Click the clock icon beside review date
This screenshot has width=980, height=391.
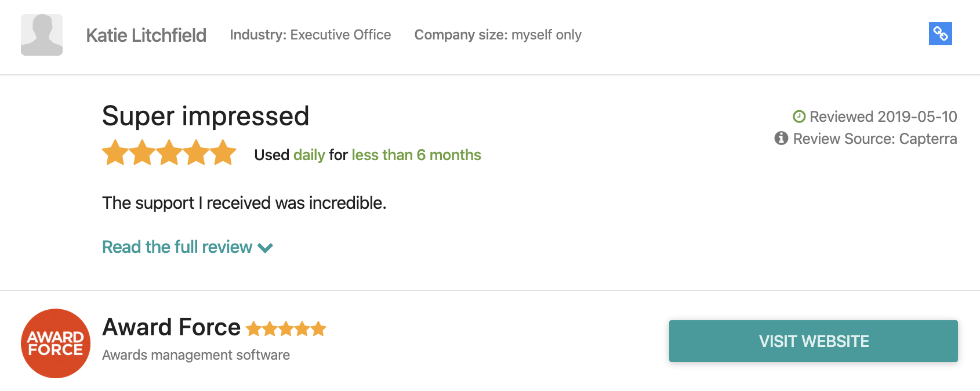coord(799,117)
